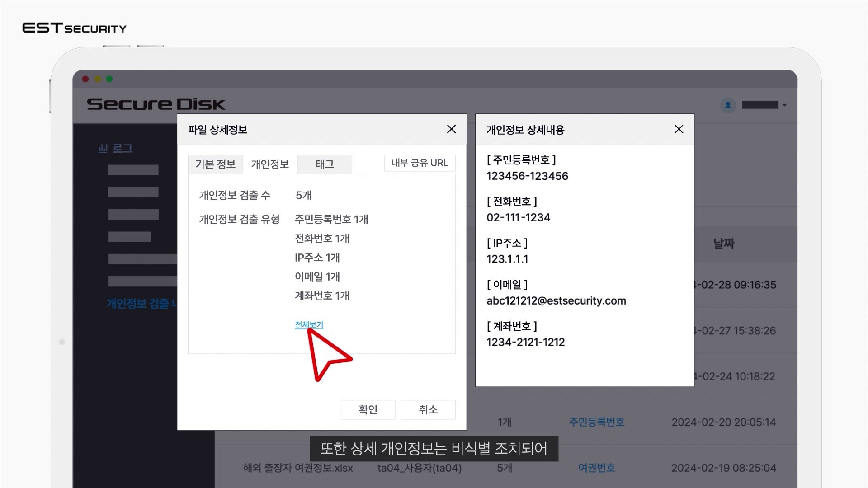Viewport: 868px width, 488px height.
Task: Select 개인정보 검출 sidebar item
Action: click(142, 303)
